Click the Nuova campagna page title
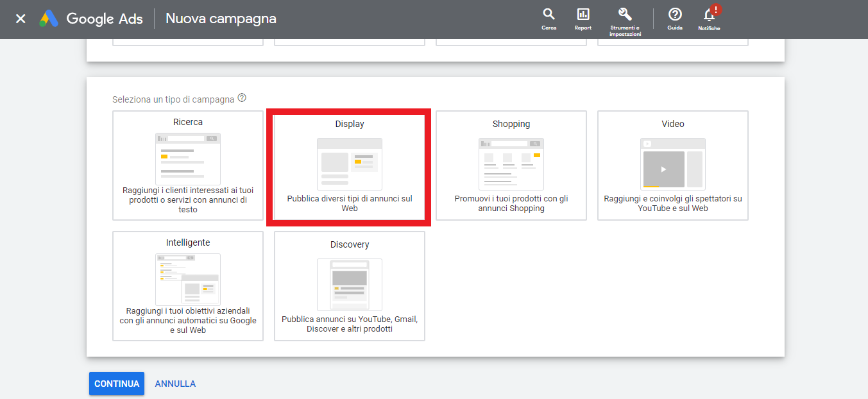This screenshot has width=868, height=399. tap(221, 19)
